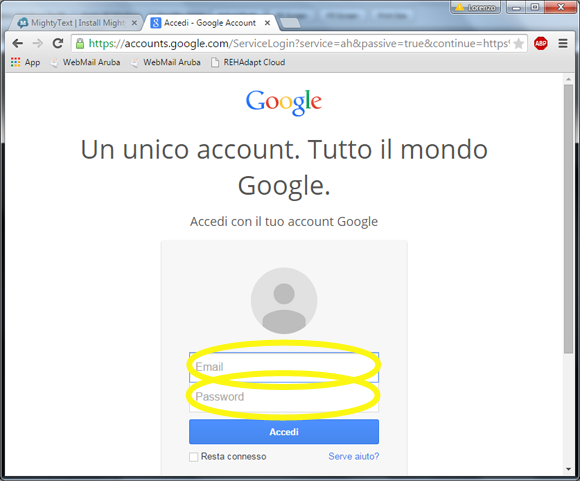Bookmark this page using the star icon
The height and width of the screenshot is (481, 580).
click(519, 44)
